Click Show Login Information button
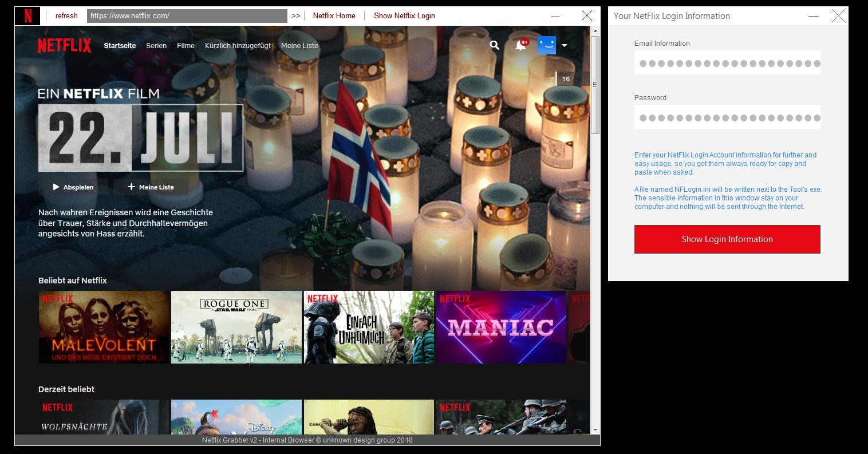 pos(727,239)
